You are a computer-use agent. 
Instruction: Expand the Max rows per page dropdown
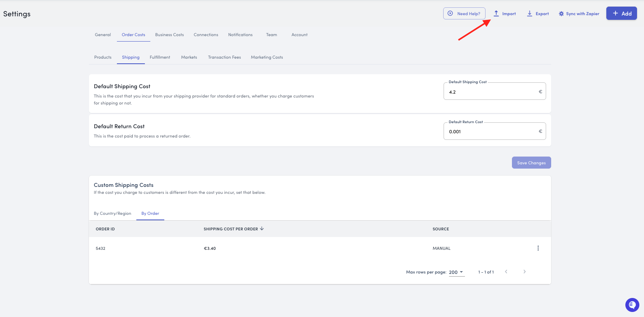click(x=456, y=272)
